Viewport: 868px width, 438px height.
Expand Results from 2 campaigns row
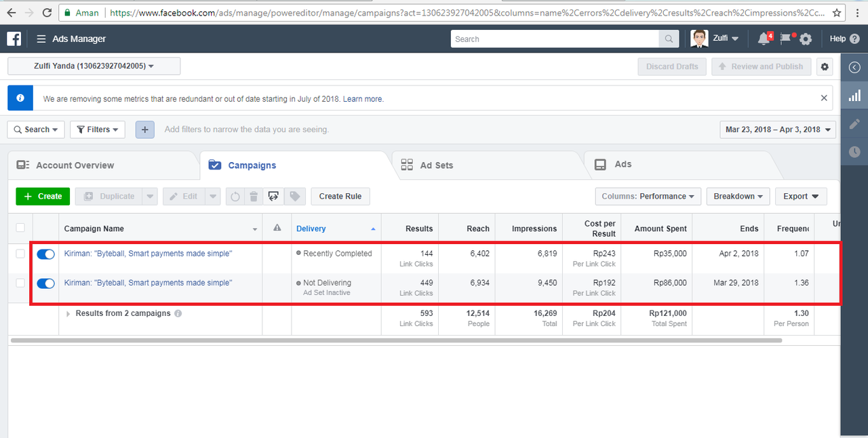click(x=68, y=314)
